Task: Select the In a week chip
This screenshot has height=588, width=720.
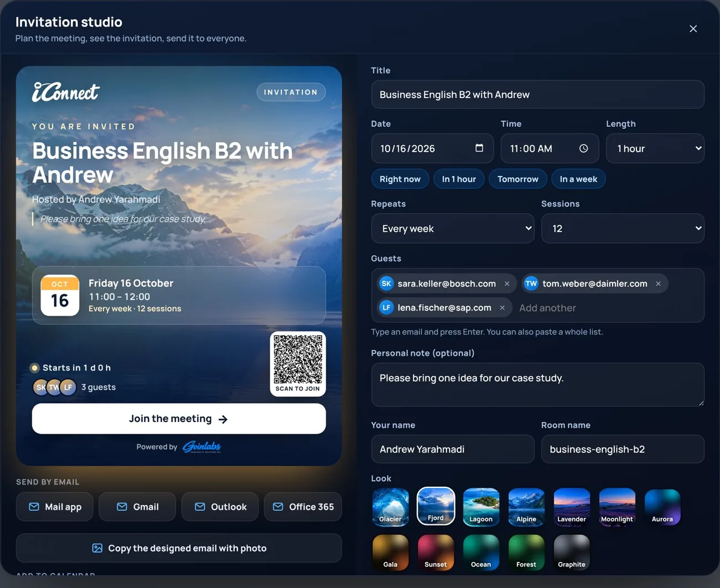Action: point(578,179)
